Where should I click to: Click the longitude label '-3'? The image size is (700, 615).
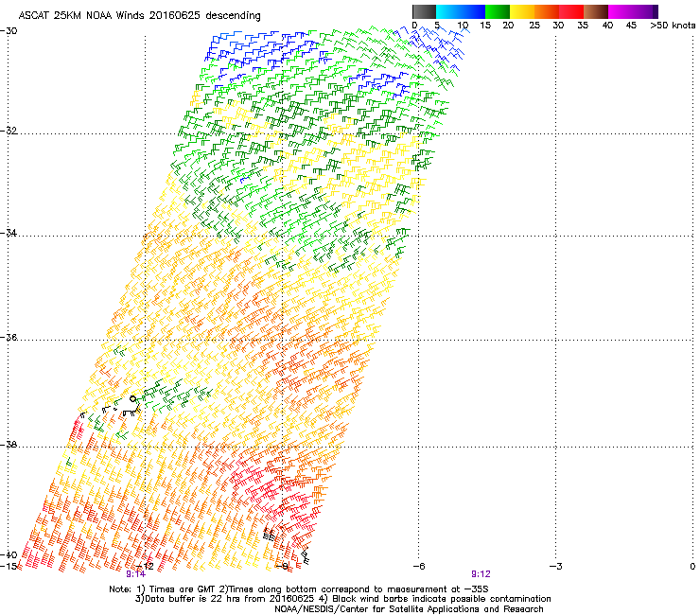click(556, 566)
